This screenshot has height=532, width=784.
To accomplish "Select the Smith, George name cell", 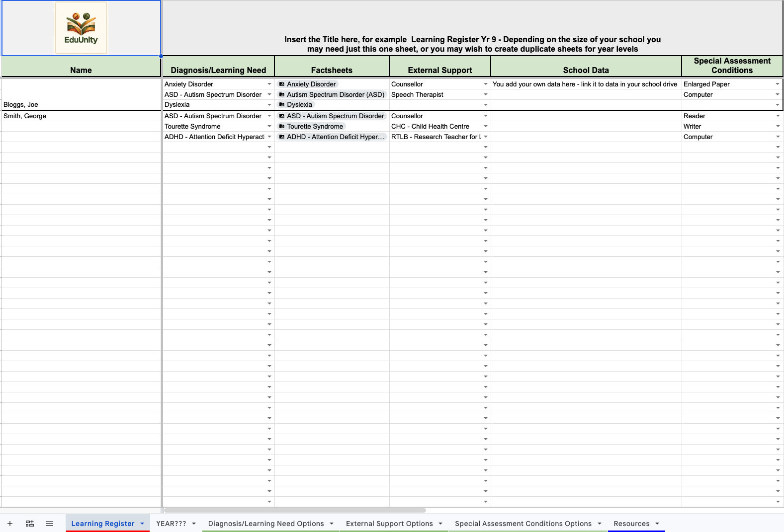I will [82, 116].
